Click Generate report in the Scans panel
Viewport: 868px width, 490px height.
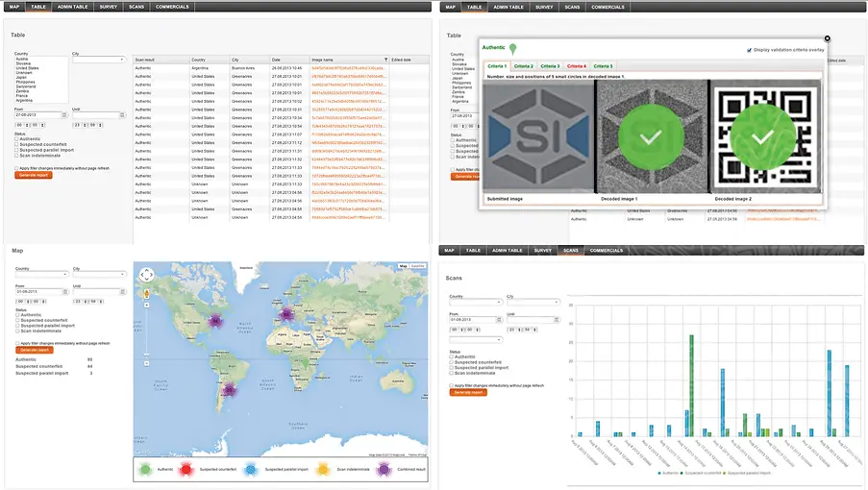(468, 392)
